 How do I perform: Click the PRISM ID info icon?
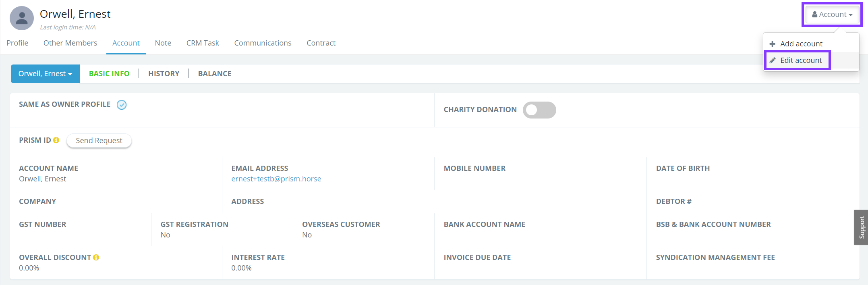pyautogui.click(x=56, y=140)
